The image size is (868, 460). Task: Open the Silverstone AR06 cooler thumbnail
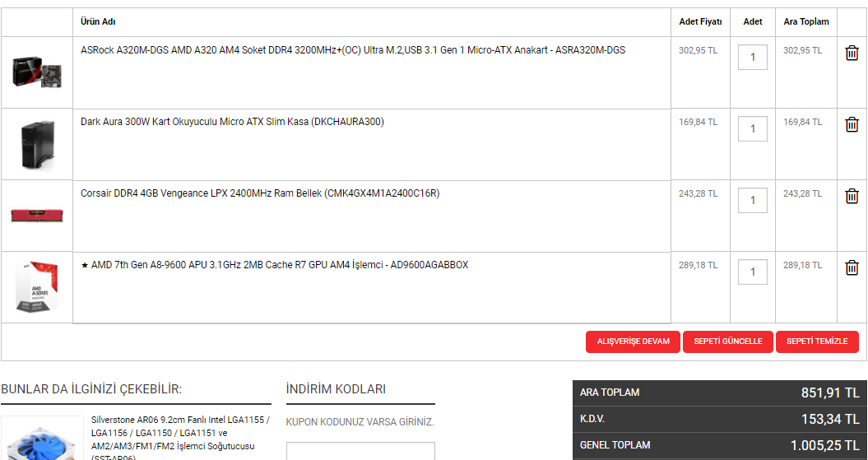[x=42, y=439]
